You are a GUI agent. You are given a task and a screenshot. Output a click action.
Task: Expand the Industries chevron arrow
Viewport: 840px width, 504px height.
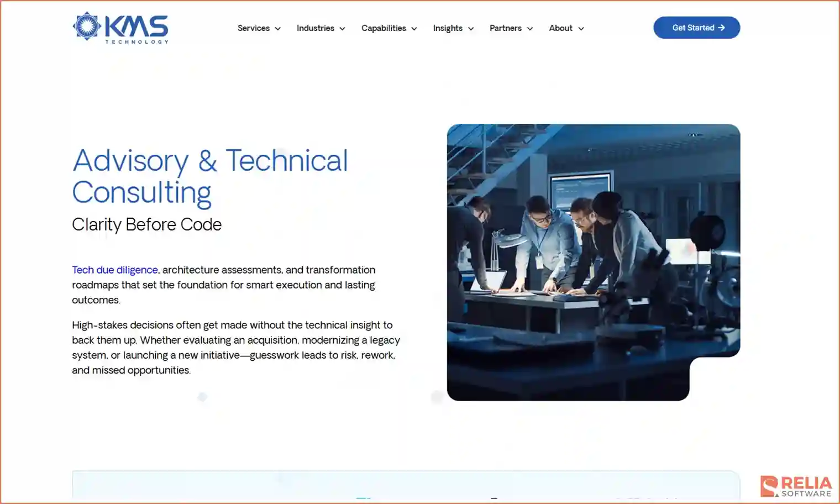[x=342, y=29]
